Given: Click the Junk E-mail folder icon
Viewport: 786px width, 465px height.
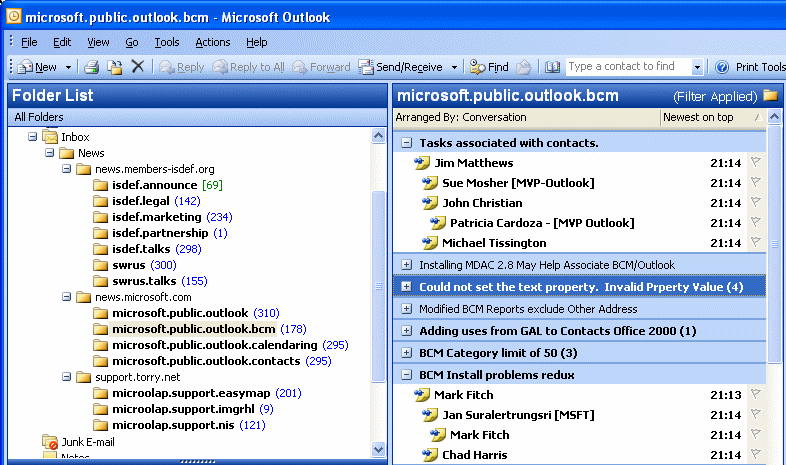Looking at the screenshot, I should (50, 442).
